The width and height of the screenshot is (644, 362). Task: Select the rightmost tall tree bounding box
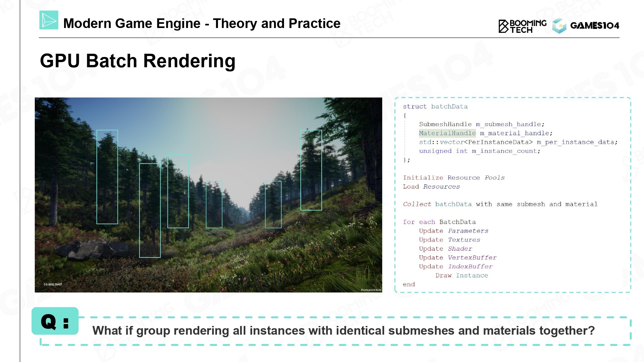[x=311, y=170]
